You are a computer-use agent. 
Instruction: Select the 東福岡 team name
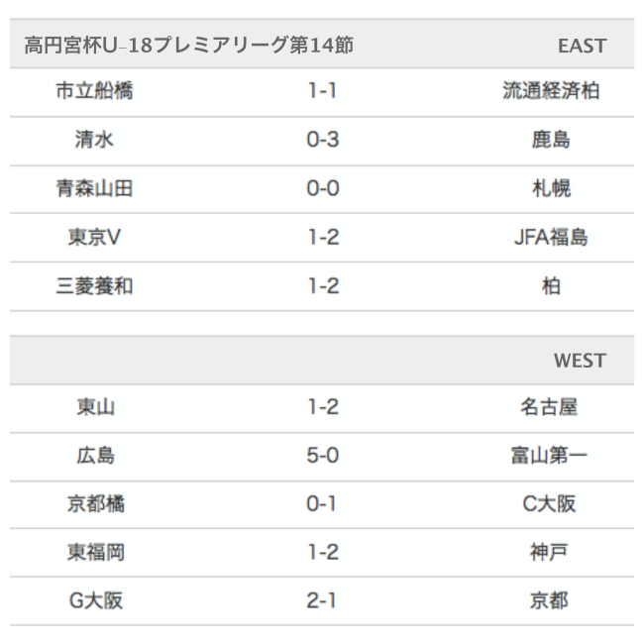click(x=95, y=552)
